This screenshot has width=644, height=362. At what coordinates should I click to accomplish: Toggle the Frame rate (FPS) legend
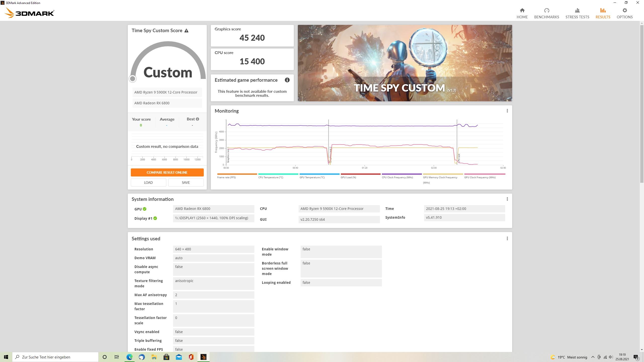pos(237,176)
